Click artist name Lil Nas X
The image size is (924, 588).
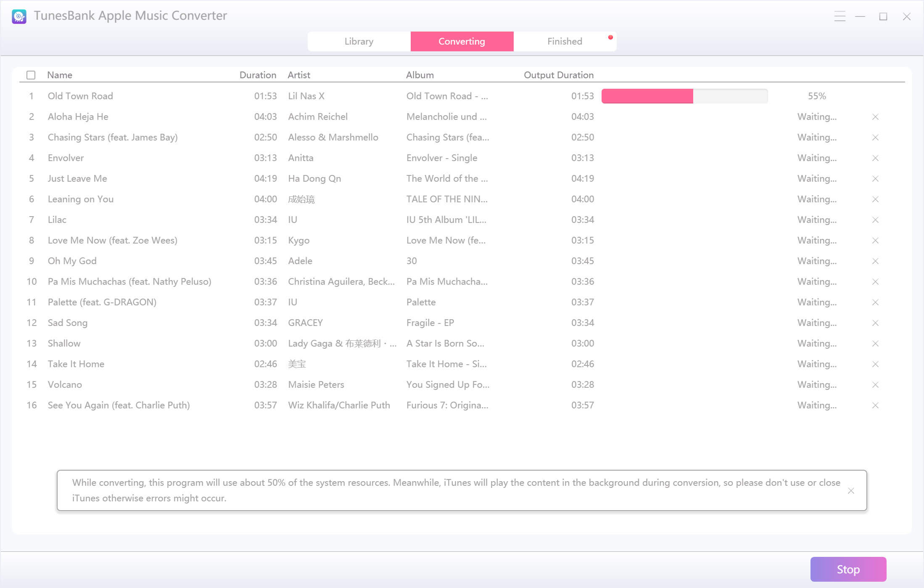(306, 96)
